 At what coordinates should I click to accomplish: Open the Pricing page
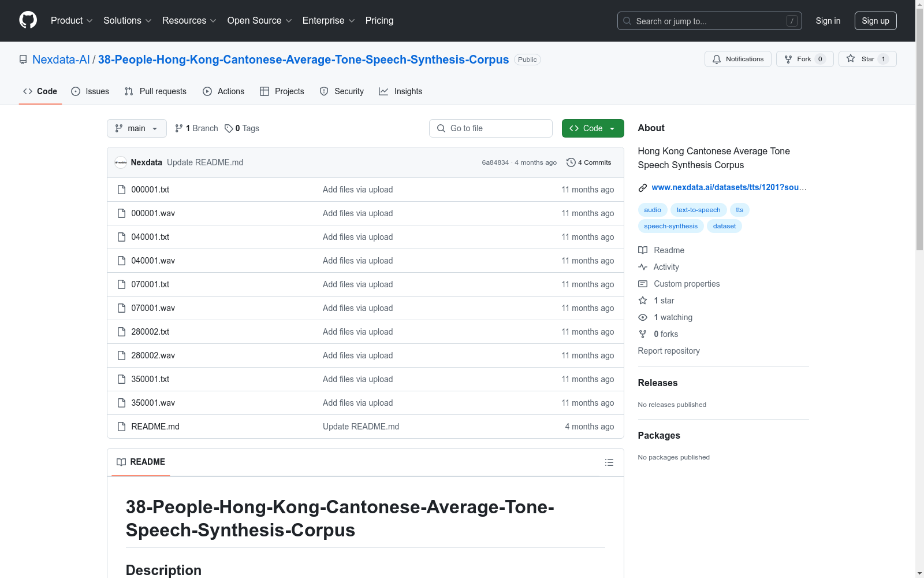(379, 20)
